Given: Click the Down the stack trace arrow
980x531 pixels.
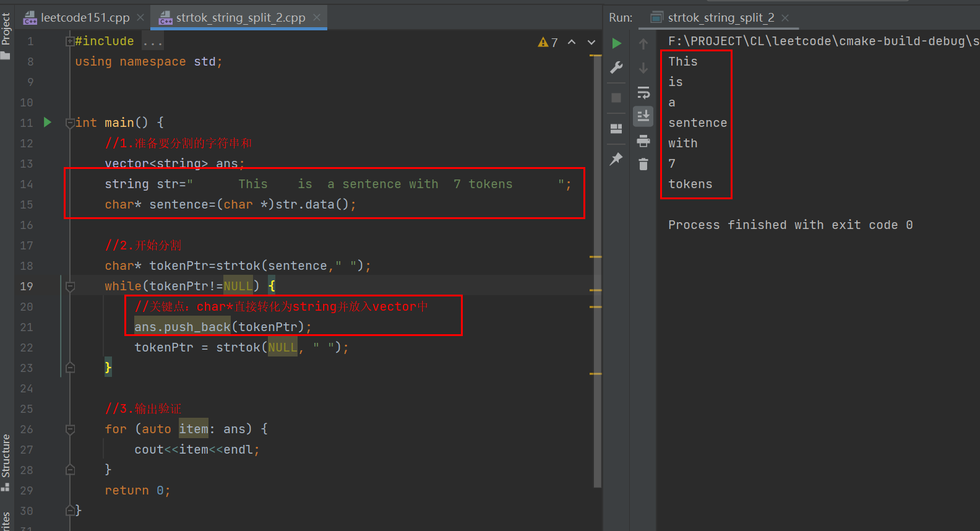Looking at the screenshot, I should pos(643,68).
